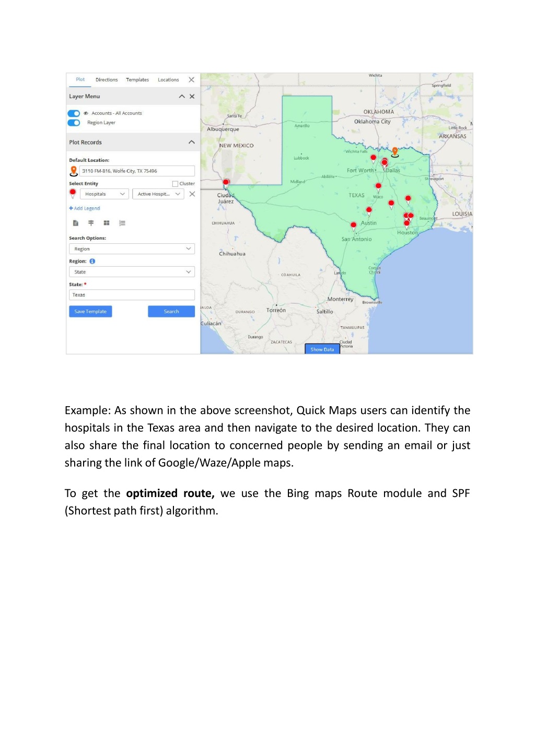Enable the Cluster checkbox
The width and height of the screenshot is (535, 756).
(175, 184)
